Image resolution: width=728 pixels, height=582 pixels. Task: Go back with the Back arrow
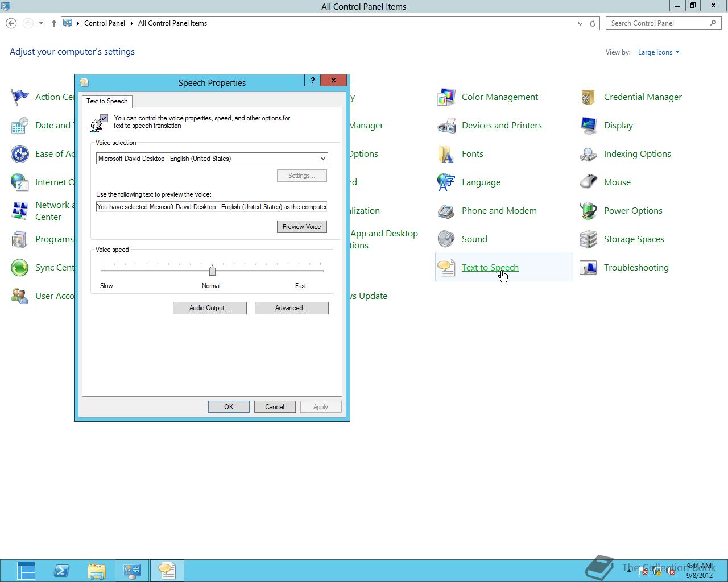(11, 23)
